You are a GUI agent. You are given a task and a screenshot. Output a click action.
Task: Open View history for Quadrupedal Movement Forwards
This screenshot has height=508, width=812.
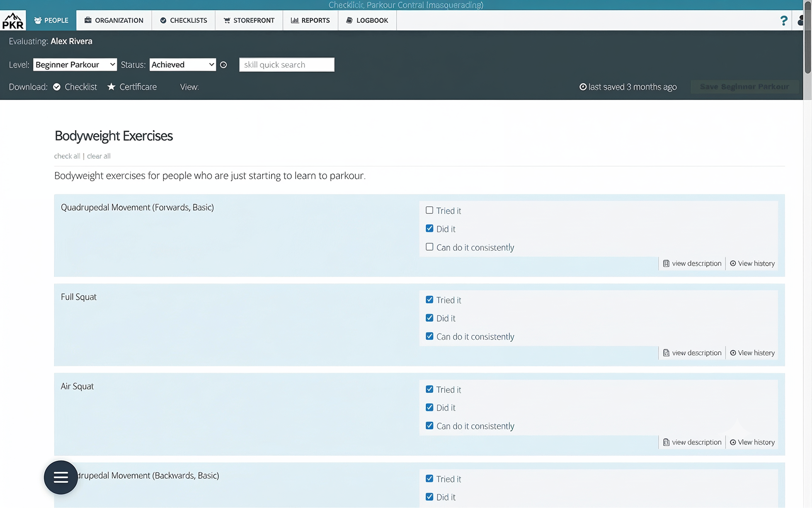752,264
